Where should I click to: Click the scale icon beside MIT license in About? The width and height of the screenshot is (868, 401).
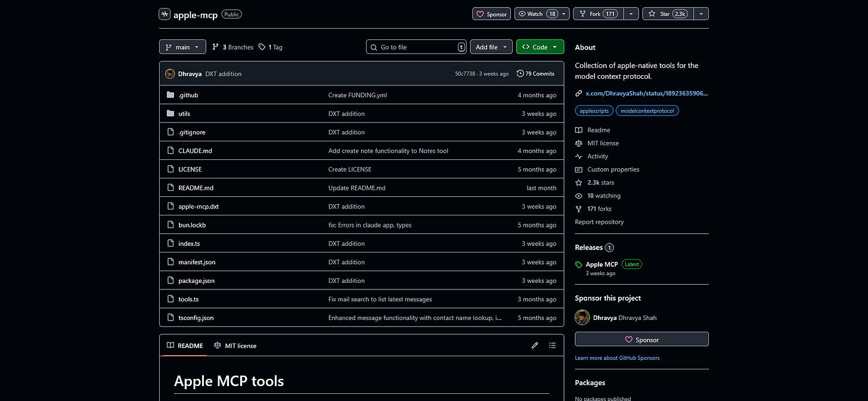(x=578, y=143)
